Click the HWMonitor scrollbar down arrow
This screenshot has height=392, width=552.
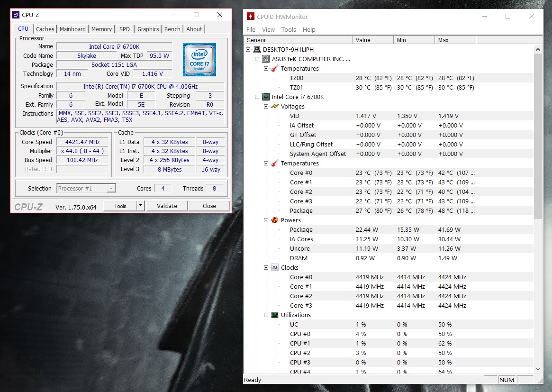(538, 369)
